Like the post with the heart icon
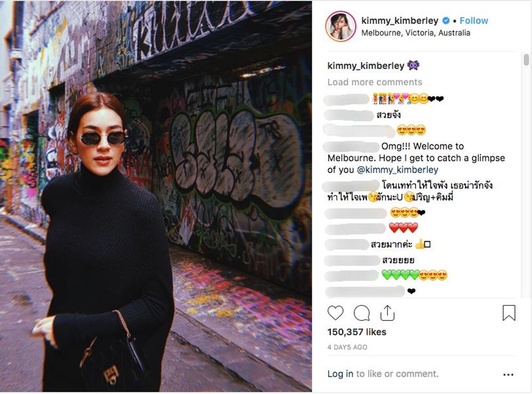532x394 pixels. 335,313
